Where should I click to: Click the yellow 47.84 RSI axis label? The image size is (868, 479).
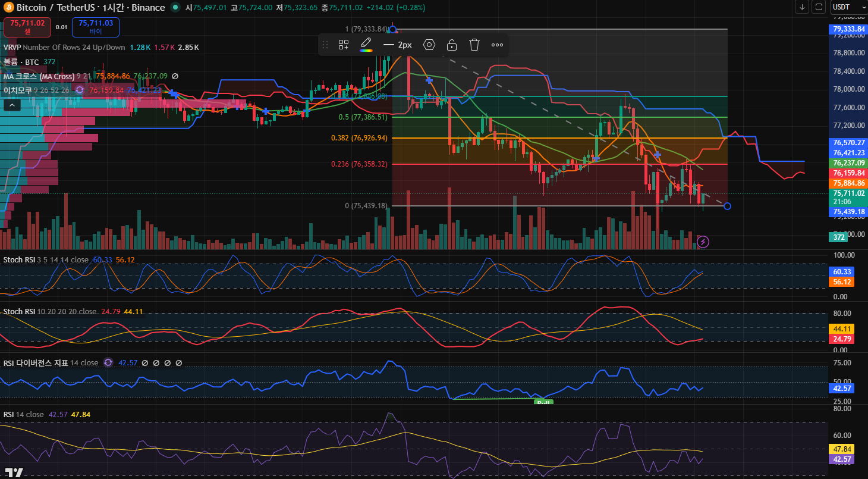click(841, 449)
